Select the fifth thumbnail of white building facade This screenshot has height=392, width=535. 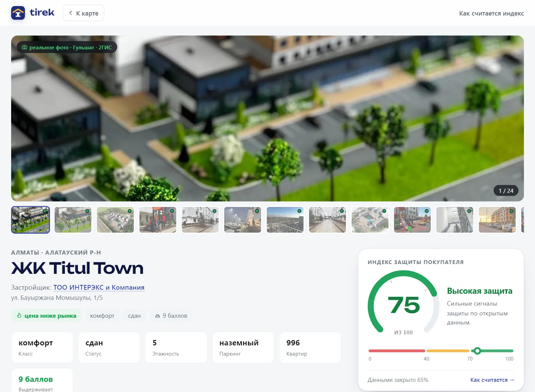click(x=200, y=220)
